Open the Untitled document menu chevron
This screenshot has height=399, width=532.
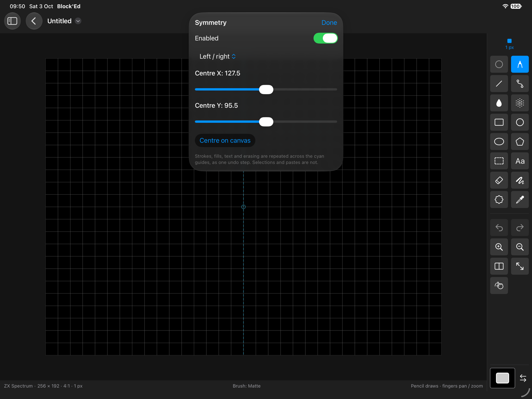[x=78, y=21]
